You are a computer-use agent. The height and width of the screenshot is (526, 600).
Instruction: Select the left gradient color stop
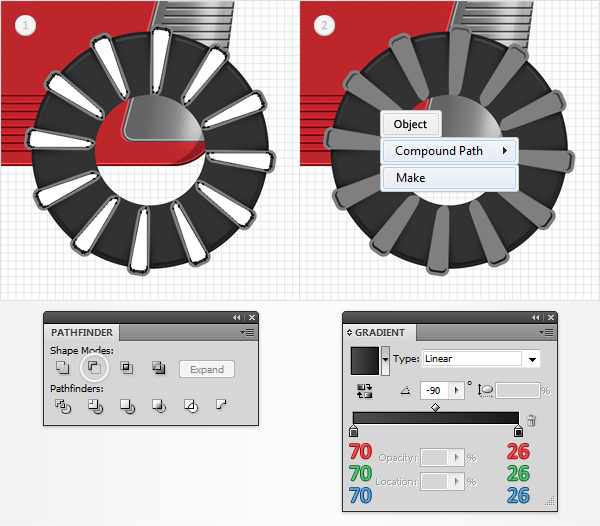(x=354, y=430)
